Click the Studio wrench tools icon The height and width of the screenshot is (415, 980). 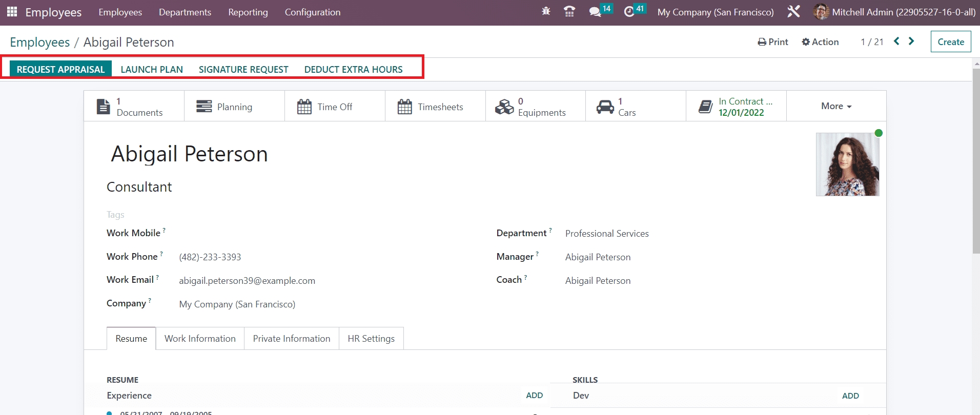pyautogui.click(x=793, y=12)
